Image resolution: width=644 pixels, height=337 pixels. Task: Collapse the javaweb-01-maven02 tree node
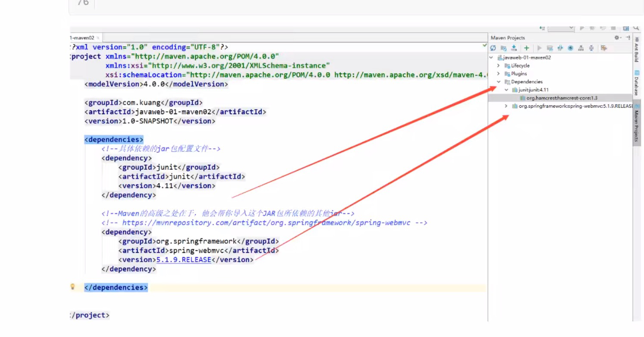click(491, 57)
